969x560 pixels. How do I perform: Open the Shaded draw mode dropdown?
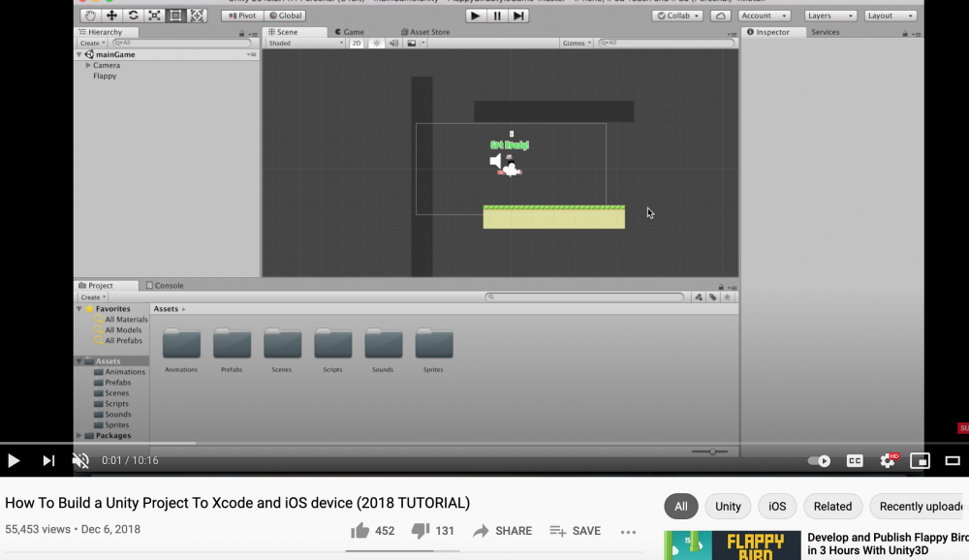click(x=305, y=43)
